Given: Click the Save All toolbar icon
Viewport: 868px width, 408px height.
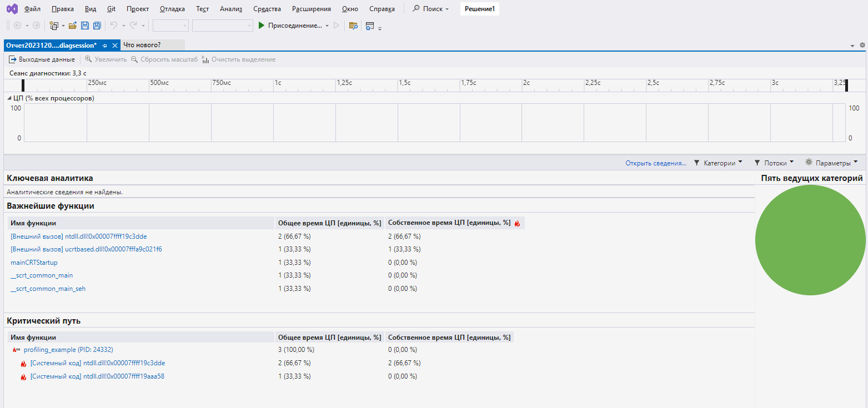Looking at the screenshot, I should [x=97, y=26].
